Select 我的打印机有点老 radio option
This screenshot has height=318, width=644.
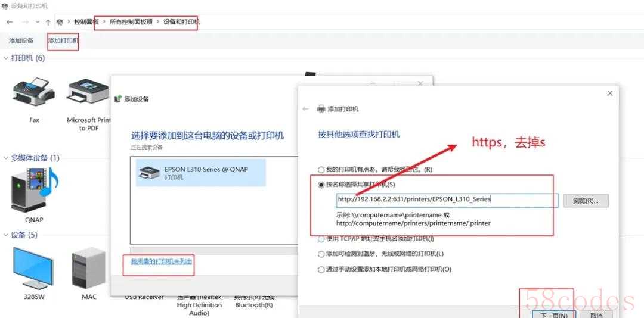(321, 169)
